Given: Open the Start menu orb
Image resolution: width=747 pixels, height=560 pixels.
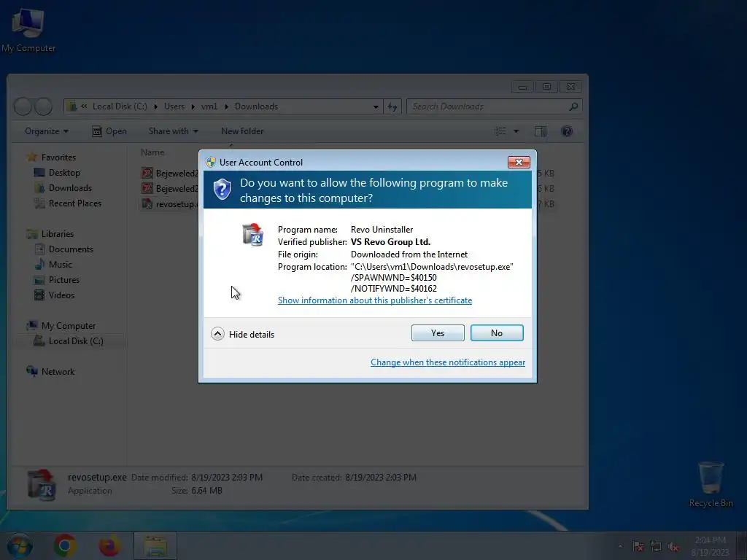Looking at the screenshot, I should [20, 545].
